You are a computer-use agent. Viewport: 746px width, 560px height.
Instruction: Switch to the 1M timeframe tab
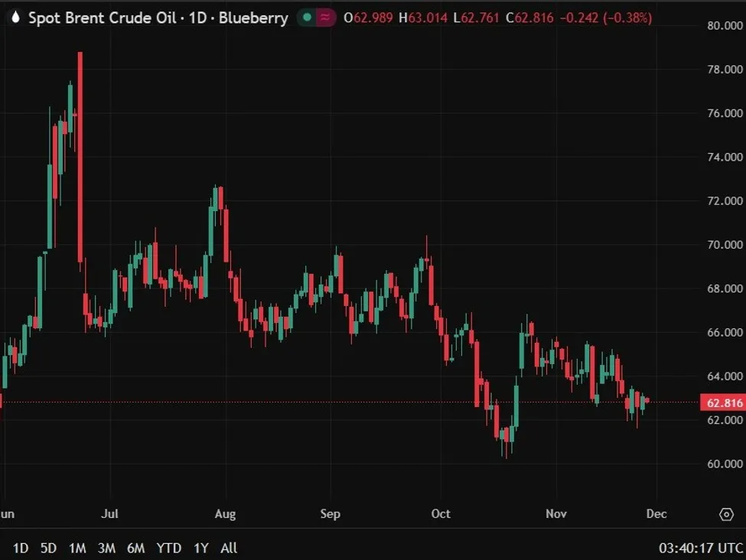[77, 548]
